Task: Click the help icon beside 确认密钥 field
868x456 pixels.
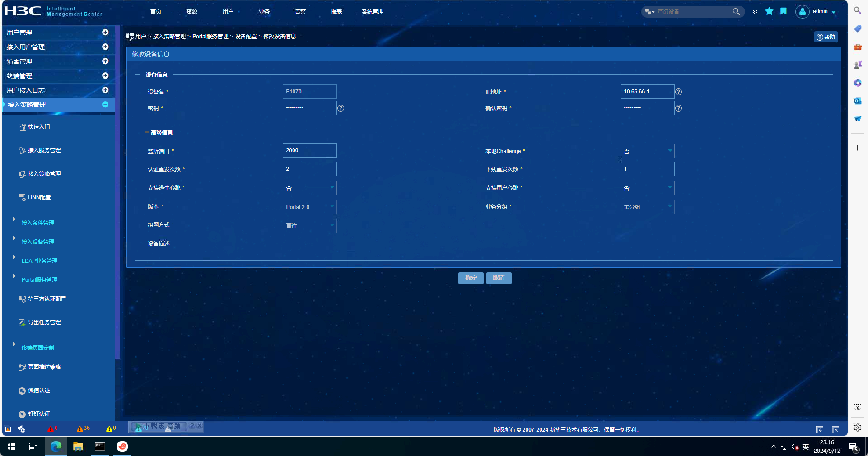Action: coord(678,108)
